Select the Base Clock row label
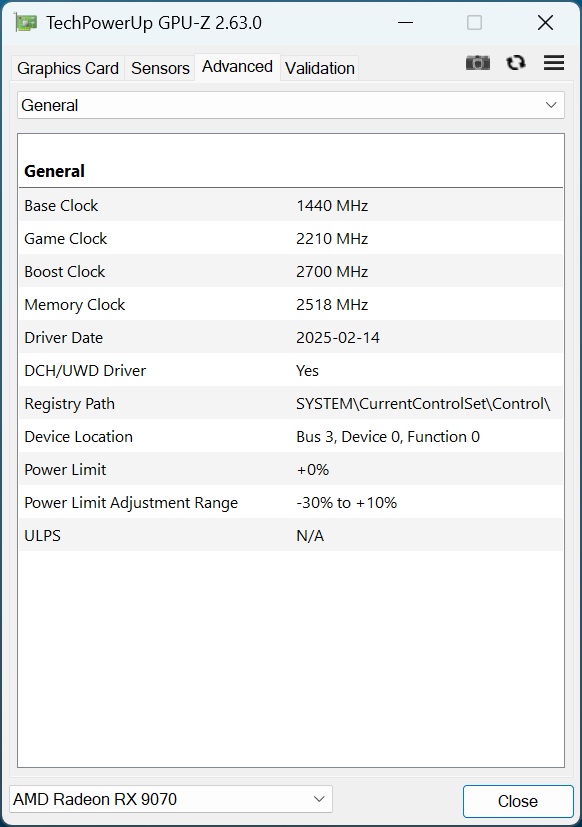This screenshot has height=827, width=582. [61, 206]
